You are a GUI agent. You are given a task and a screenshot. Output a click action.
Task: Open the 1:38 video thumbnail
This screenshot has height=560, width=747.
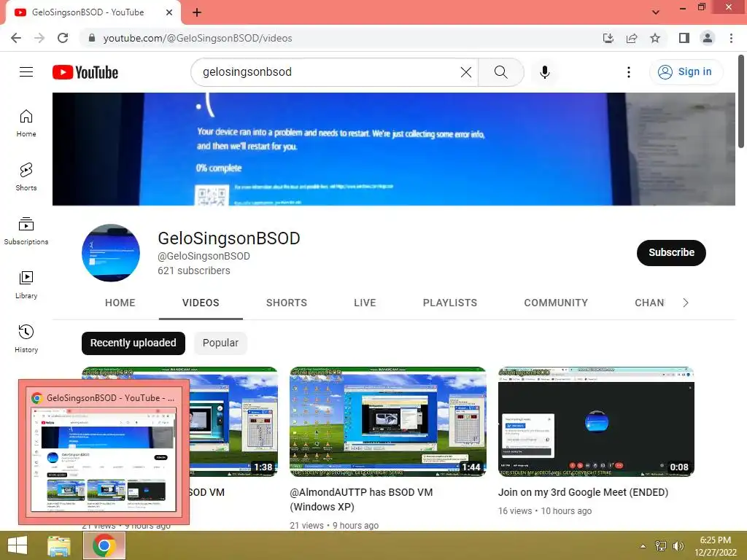click(x=233, y=421)
